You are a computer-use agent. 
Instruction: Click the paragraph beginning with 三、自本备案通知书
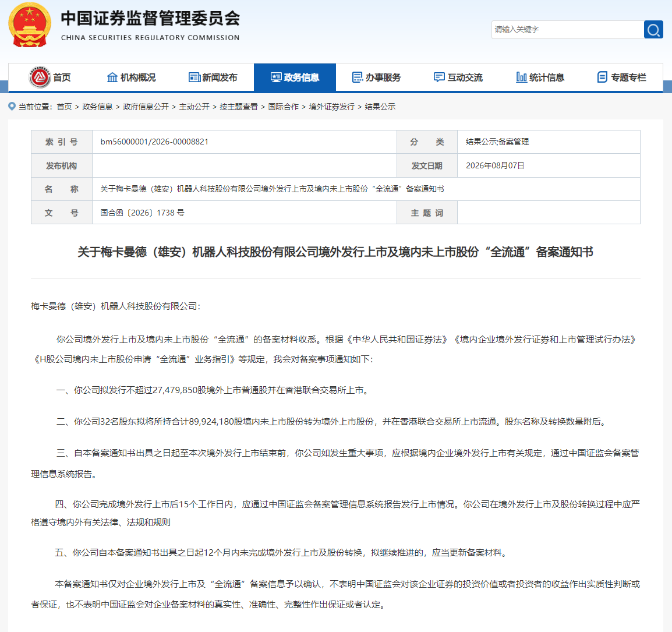click(335, 463)
